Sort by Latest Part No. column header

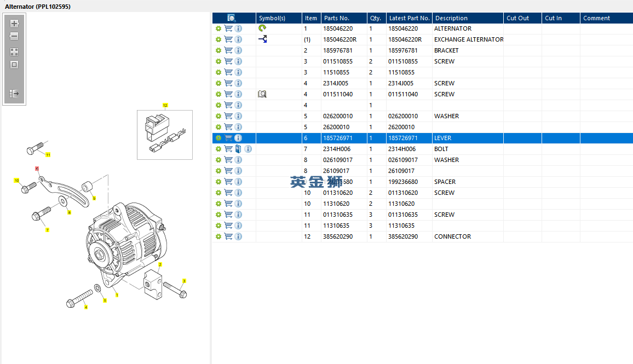pos(410,18)
